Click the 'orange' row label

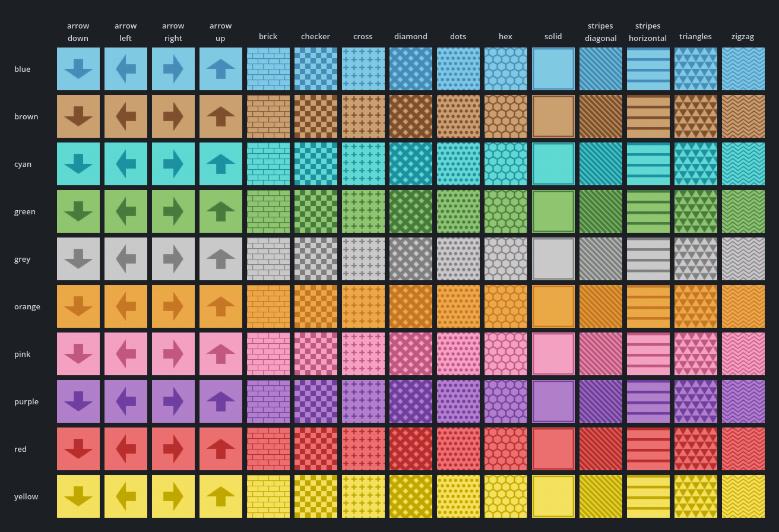(27, 306)
